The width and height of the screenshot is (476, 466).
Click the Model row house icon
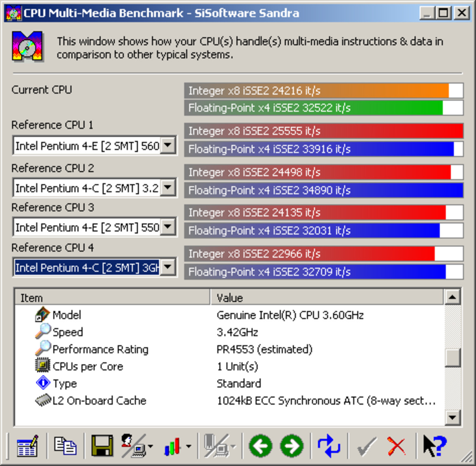pyautogui.click(x=42, y=315)
